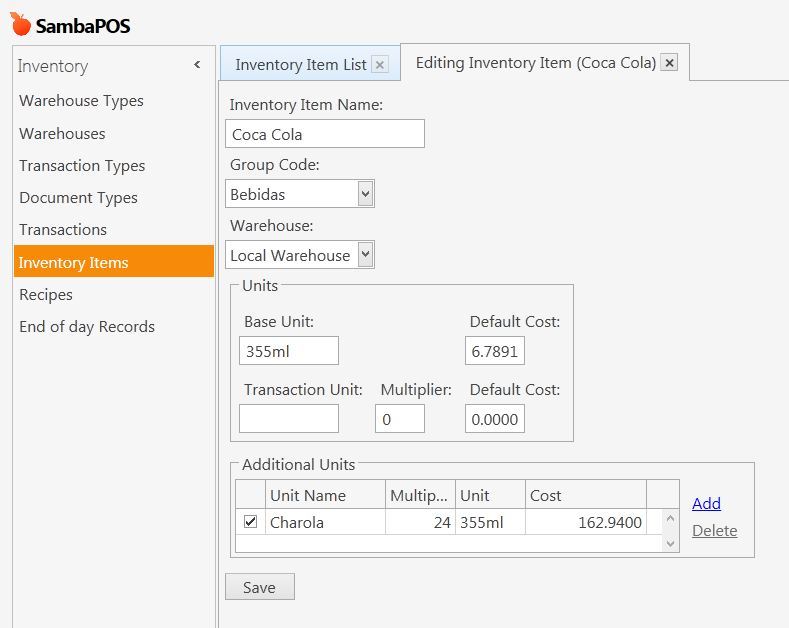The width and height of the screenshot is (789, 628).
Task: Click the Inventory panel header title
Action: (x=53, y=66)
